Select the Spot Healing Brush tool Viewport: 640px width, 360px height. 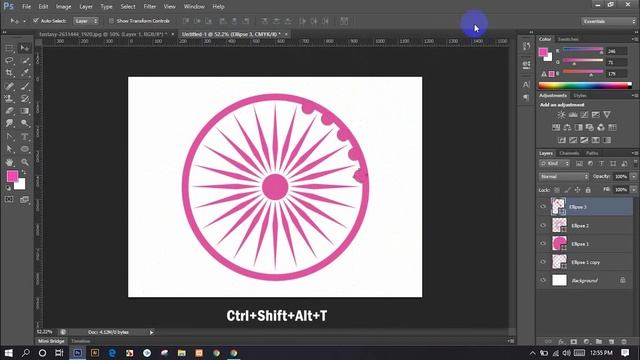pyautogui.click(x=9, y=86)
